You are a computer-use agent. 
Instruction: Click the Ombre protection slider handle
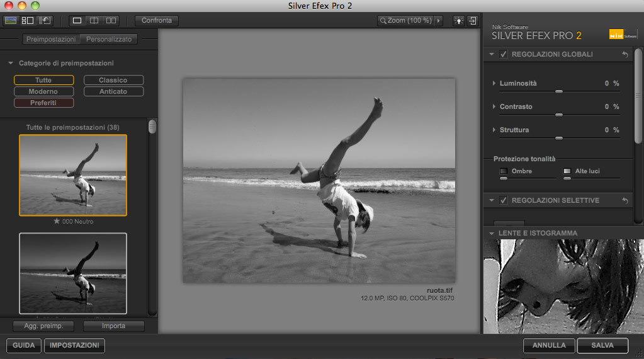pos(504,179)
